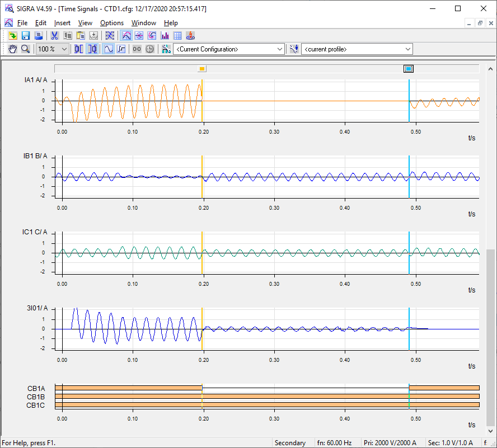Click the orange cursor 1 marker handle
The height and width of the screenshot is (448, 497).
[x=202, y=69]
